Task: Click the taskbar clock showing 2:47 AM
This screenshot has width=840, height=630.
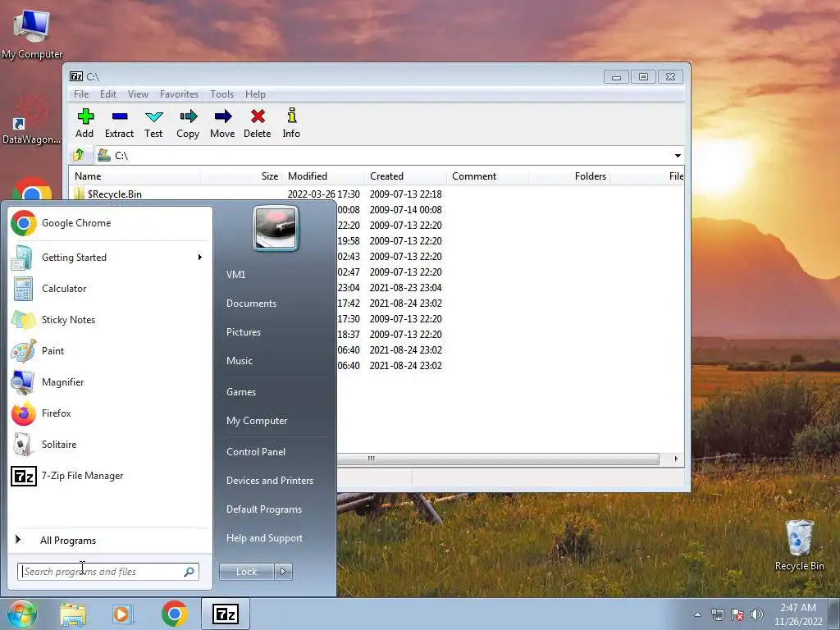Action: click(798, 614)
